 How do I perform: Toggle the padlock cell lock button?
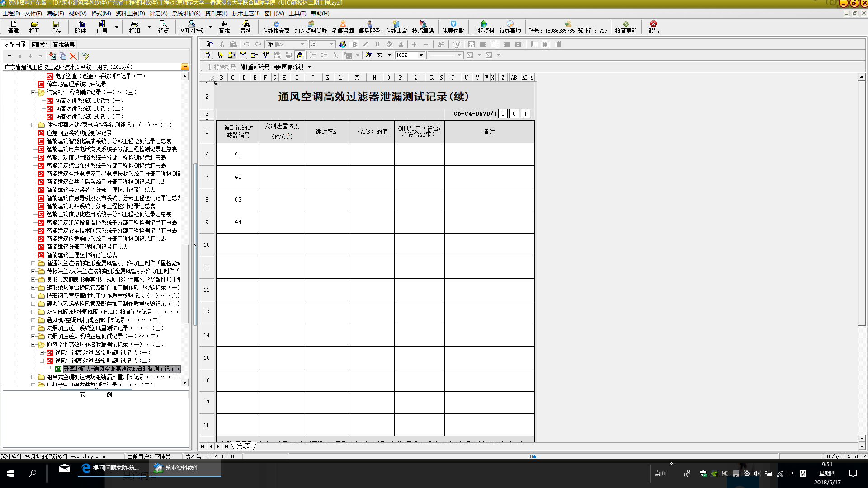coord(300,55)
